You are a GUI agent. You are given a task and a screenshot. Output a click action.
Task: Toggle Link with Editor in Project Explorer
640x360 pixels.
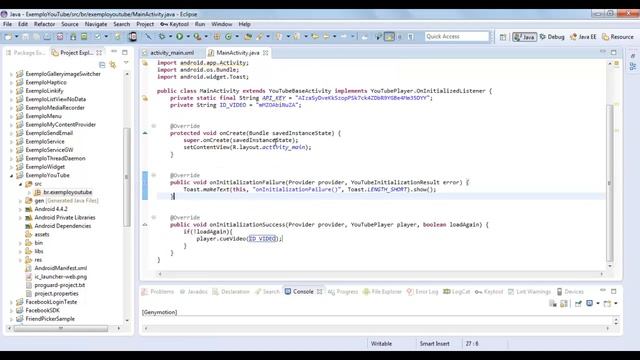click(113, 64)
